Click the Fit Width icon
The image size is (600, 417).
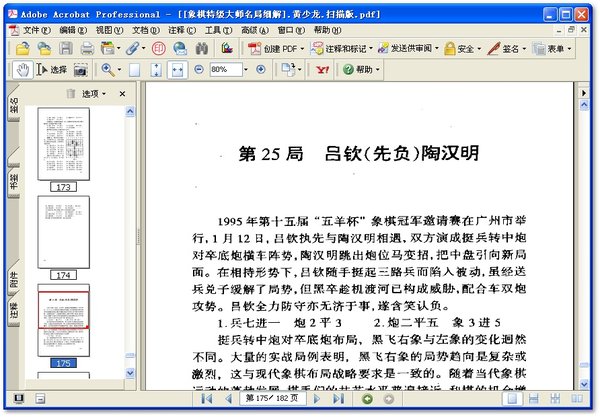pyautogui.click(x=177, y=70)
